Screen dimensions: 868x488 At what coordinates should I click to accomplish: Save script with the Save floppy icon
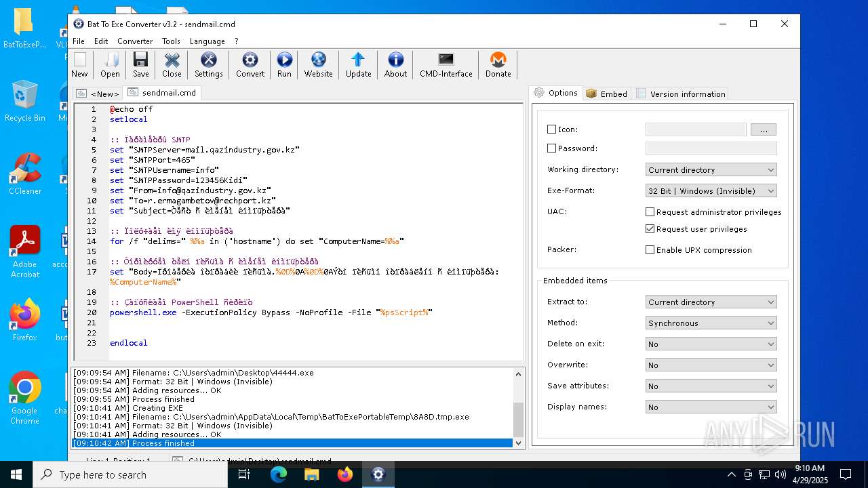tap(140, 65)
